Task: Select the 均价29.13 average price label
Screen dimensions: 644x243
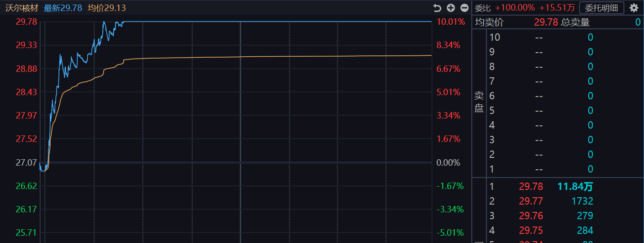Action: click(x=106, y=8)
